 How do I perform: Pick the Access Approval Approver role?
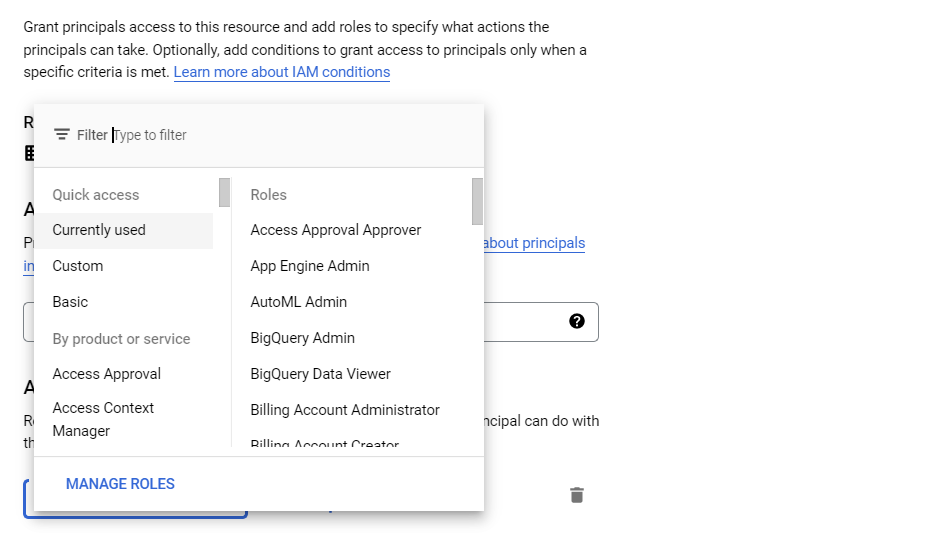coord(336,230)
